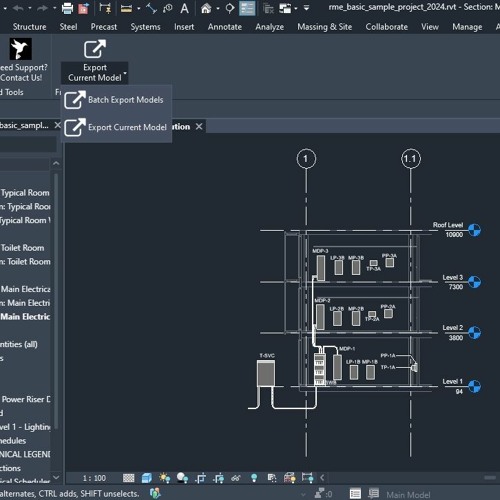Screen dimensions: 500x500
Task: Open the 1 : 100 view scale selector
Action: point(94,478)
